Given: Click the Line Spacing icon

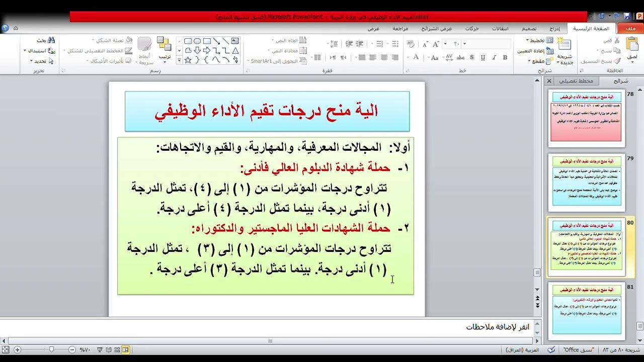Looking at the screenshot, I should pyautogui.click(x=333, y=44).
